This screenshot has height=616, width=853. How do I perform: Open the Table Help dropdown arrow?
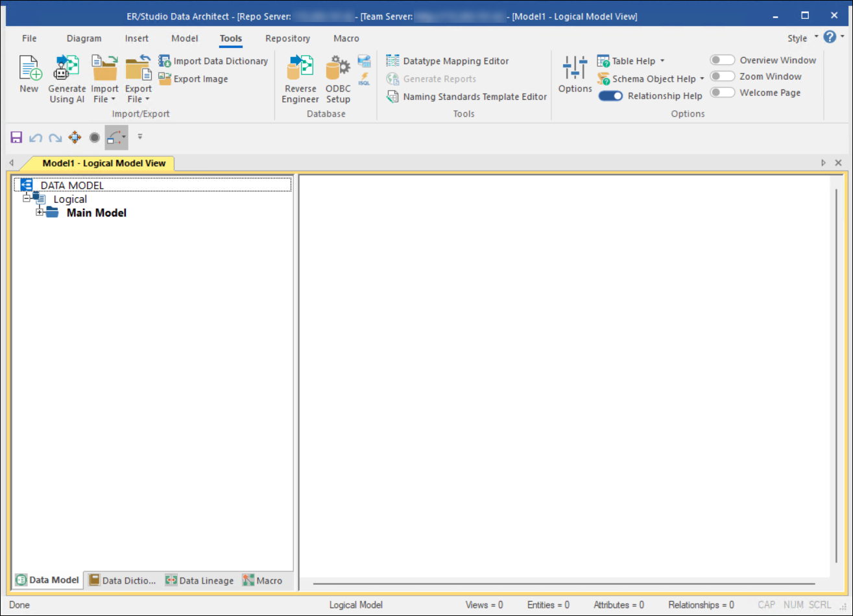[x=662, y=61]
